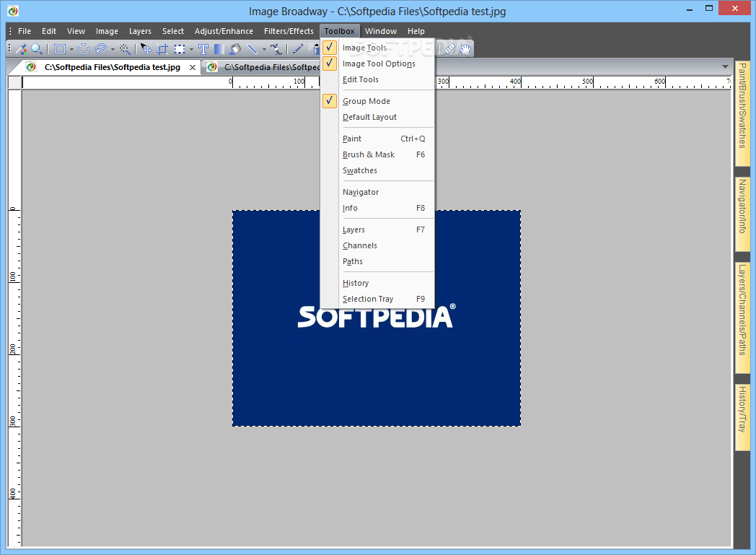The image size is (756, 555).
Task: Select the move pointer tool
Action: coord(146,48)
